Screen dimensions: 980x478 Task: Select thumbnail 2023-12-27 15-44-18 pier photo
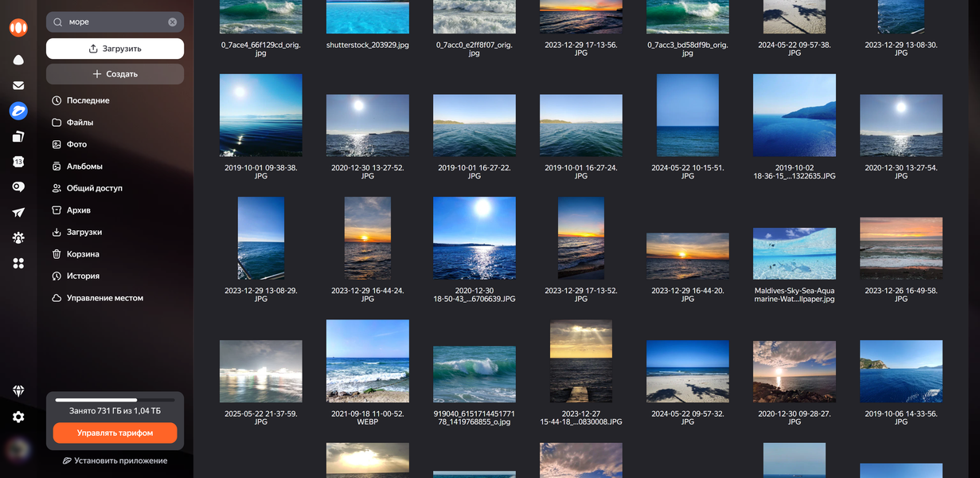tap(580, 361)
